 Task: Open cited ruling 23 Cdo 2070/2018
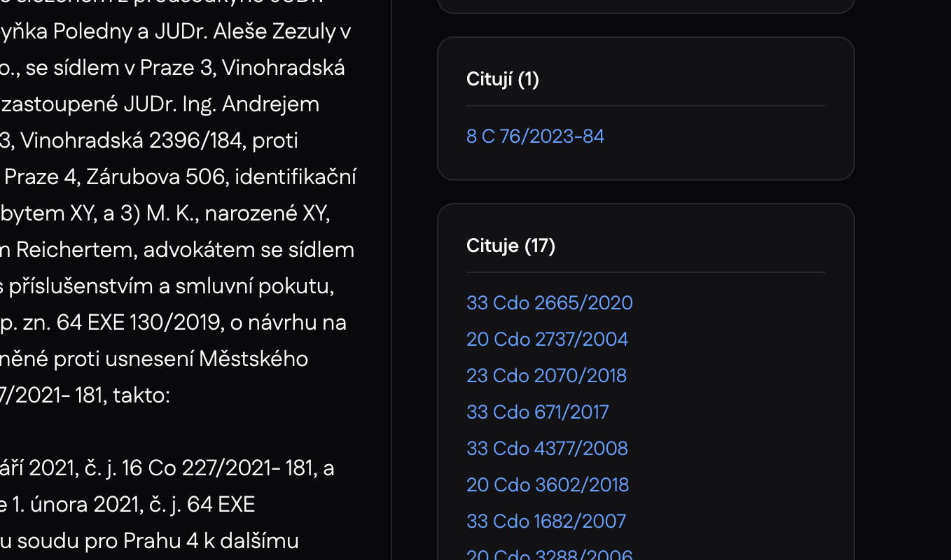coord(546,375)
